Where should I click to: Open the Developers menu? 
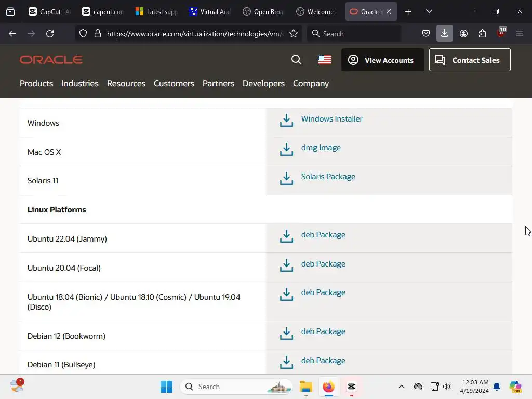263,83
